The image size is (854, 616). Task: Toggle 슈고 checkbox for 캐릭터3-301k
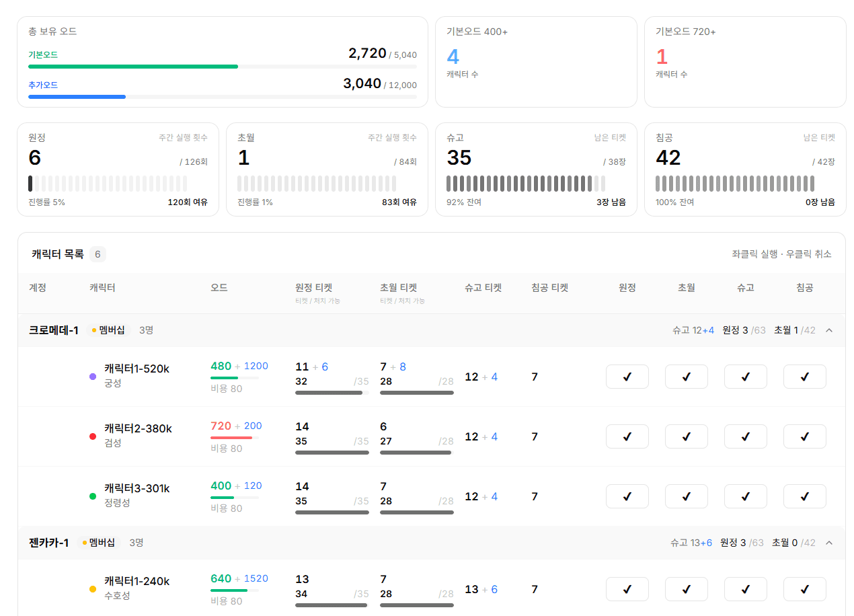[x=745, y=496]
